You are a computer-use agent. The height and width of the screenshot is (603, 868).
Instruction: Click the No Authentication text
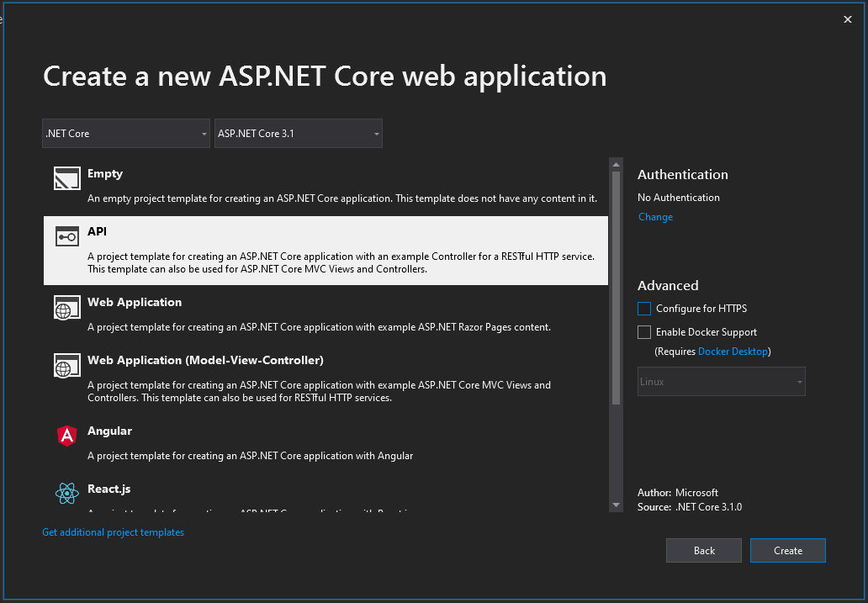tap(679, 198)
